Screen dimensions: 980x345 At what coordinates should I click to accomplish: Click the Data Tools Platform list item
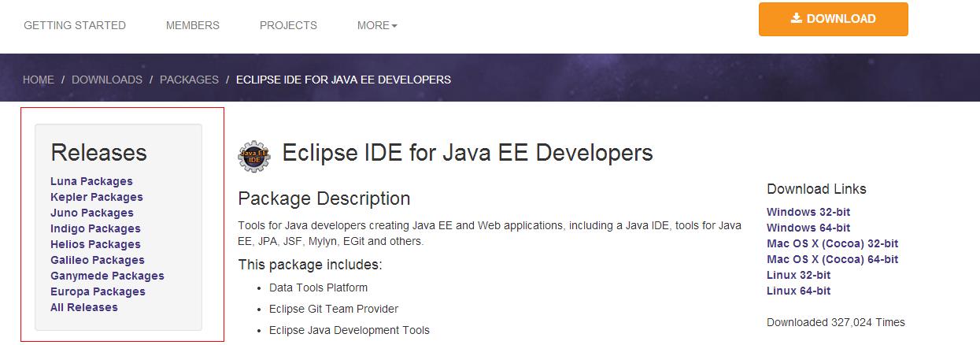[x=318, y=287]
